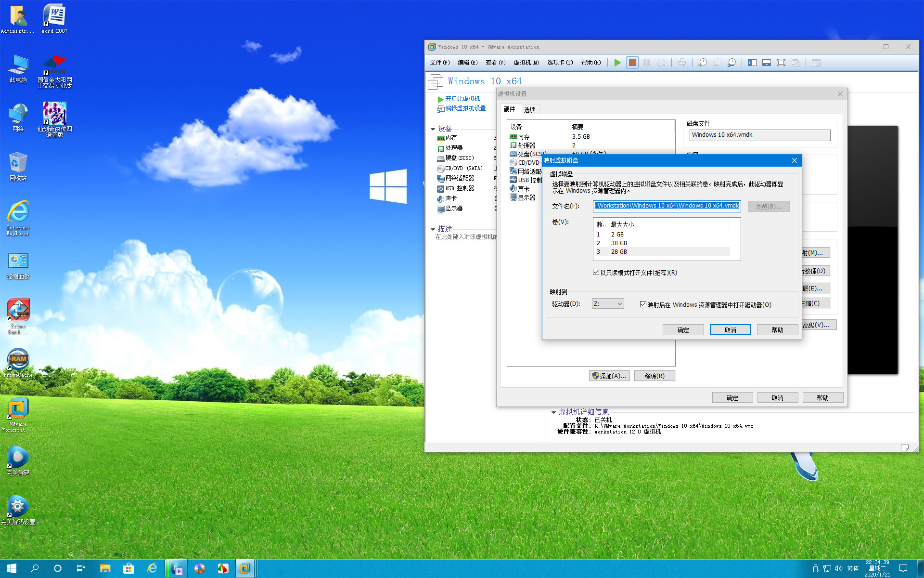Collapse the 描述 description section
This screenshot has width=924, height=578.
[433, 229]
